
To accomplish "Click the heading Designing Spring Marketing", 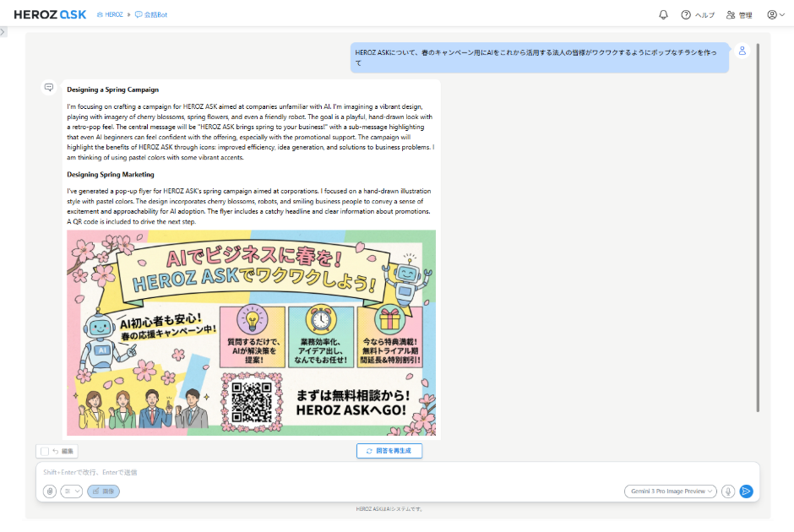I will pos(111,174).
